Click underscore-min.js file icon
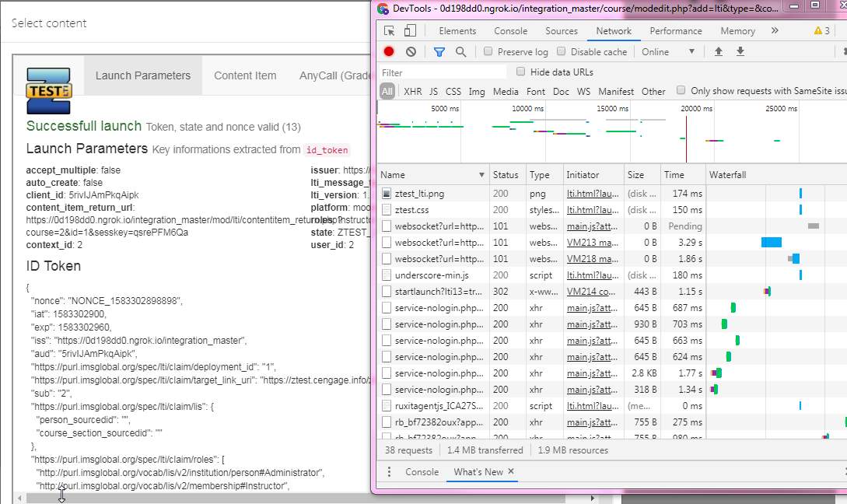Screen dimensions: 847x504 click(x=387, y=275)
